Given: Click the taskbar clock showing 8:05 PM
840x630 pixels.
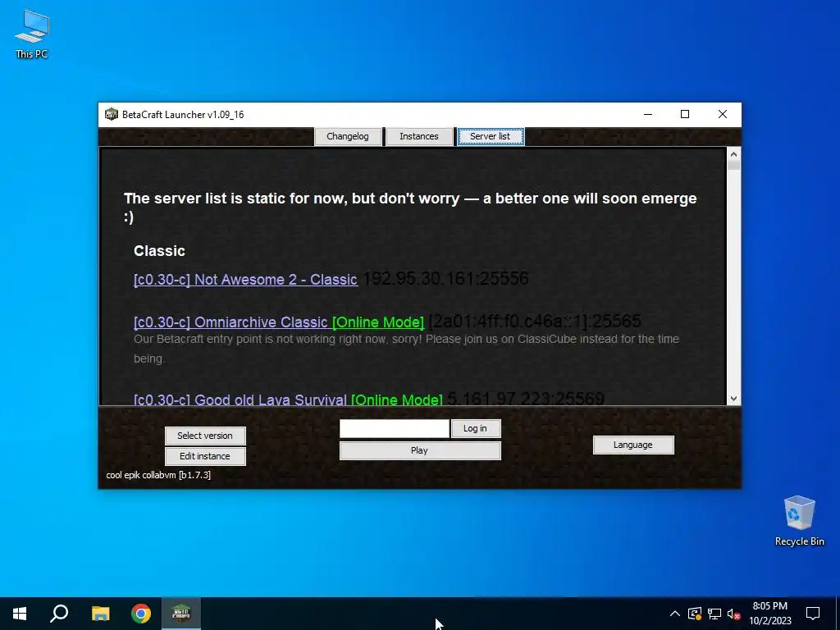Looking at the screenshot, I should pos(770,614).
